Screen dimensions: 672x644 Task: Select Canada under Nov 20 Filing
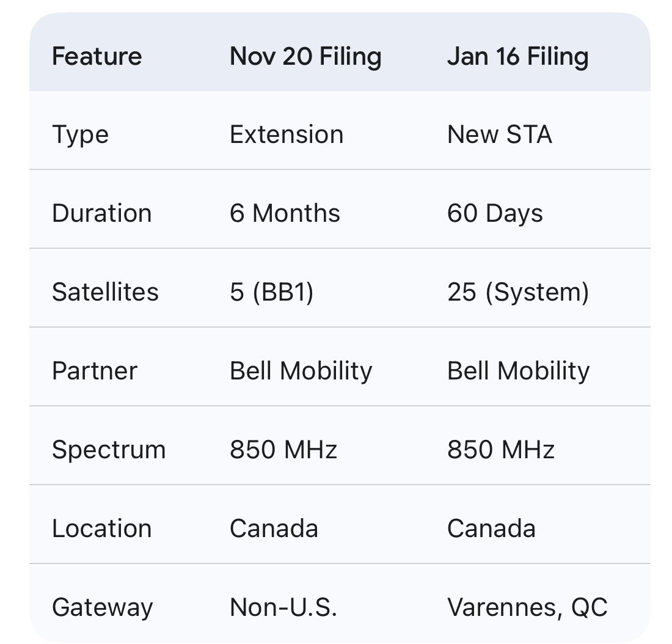274,529
